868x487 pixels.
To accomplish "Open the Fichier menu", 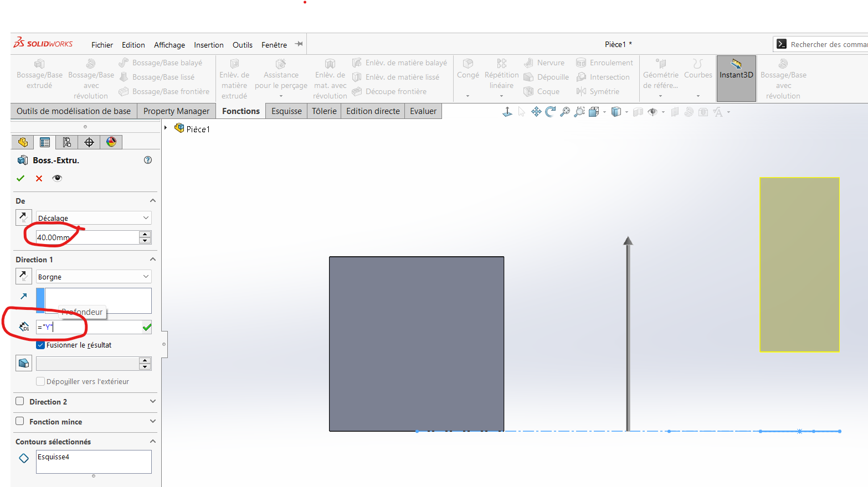I will pos(102,45).
